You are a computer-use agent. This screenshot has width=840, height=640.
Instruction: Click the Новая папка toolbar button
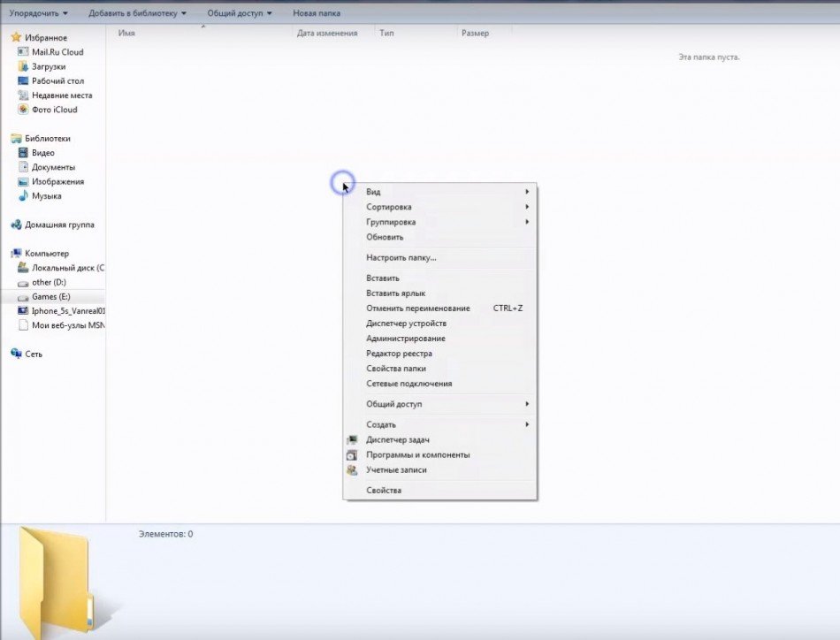(317, 13)
